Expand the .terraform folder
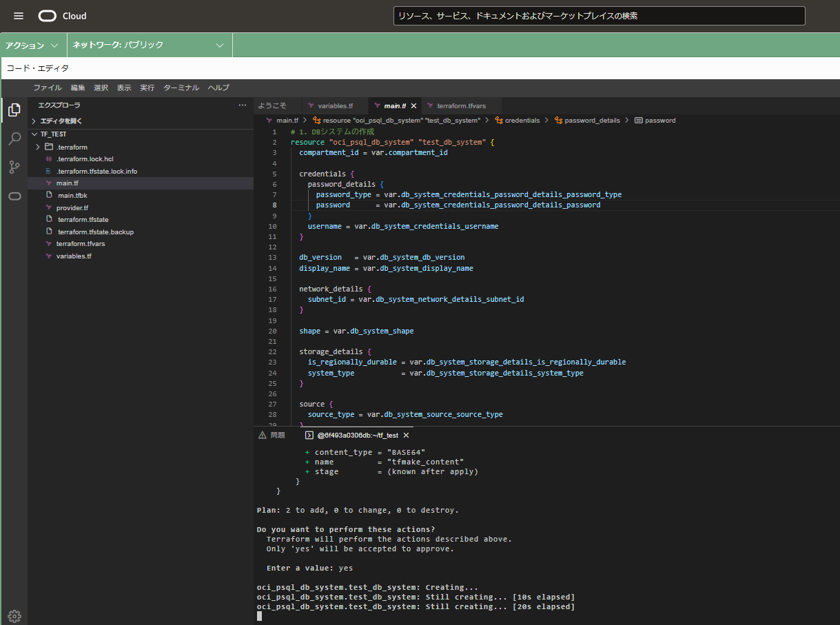The image size is (840, 625). (x=39, y=147)
